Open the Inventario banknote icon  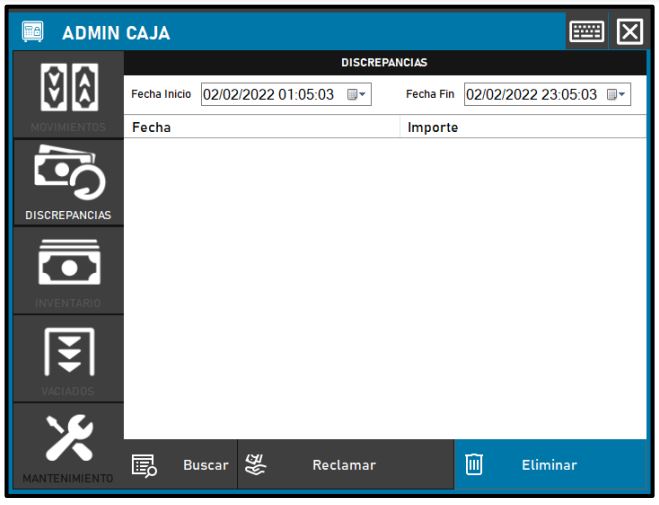(67, 263)
